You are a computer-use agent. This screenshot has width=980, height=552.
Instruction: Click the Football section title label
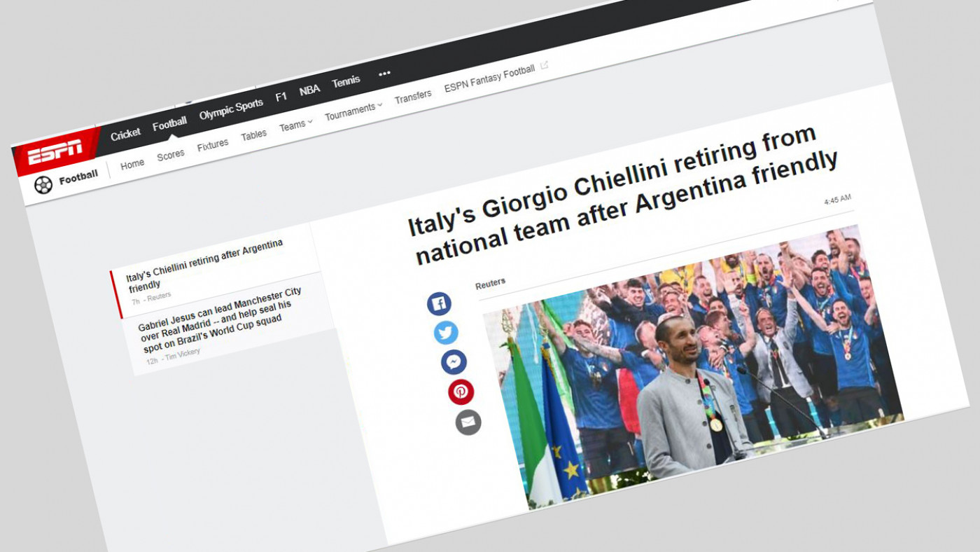tap(78, 178)
